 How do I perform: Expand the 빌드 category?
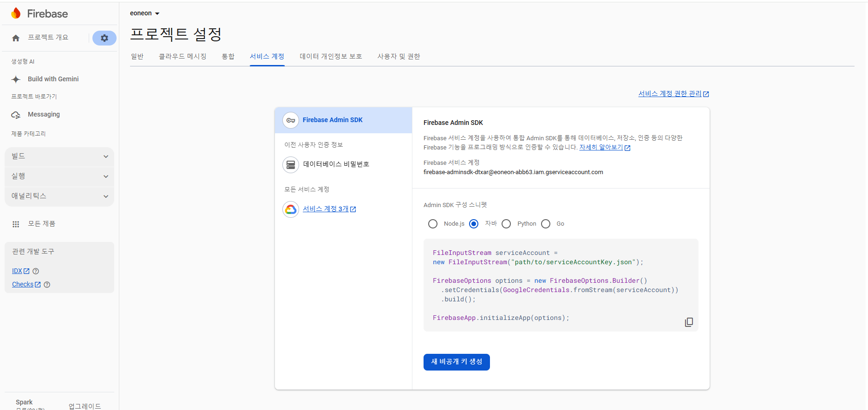tap(59, 156)
